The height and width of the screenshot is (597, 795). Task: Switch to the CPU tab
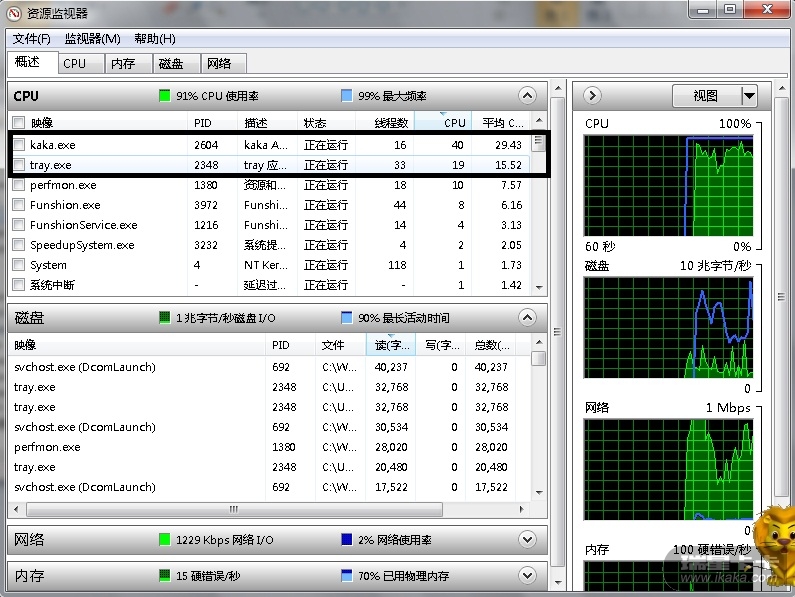coord(81,63)
